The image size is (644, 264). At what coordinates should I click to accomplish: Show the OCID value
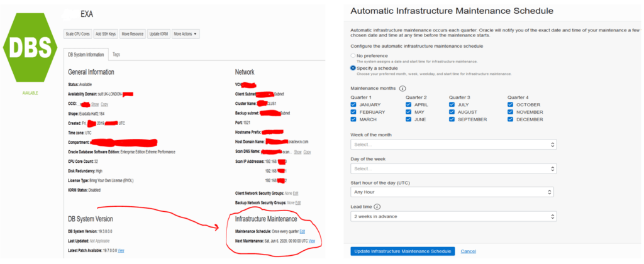pos(95,104)
